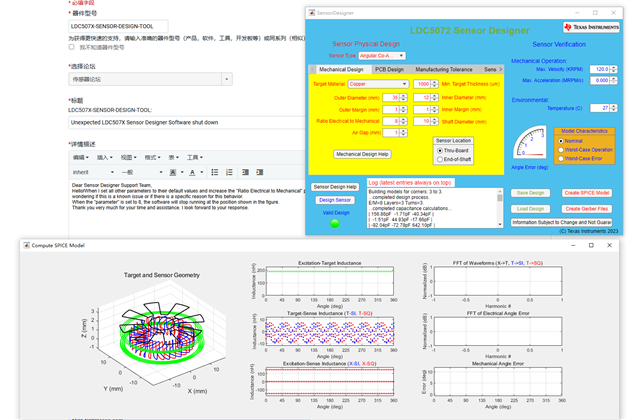Open the 编辑 (Edit) menu in the editor
This screenshot has height=420, width=640.
click(x=80, y=157)
